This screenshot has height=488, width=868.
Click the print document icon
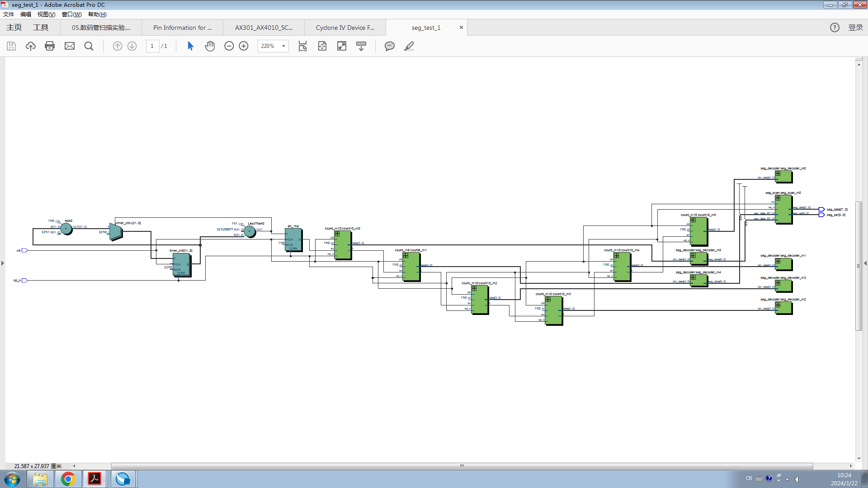50,46
